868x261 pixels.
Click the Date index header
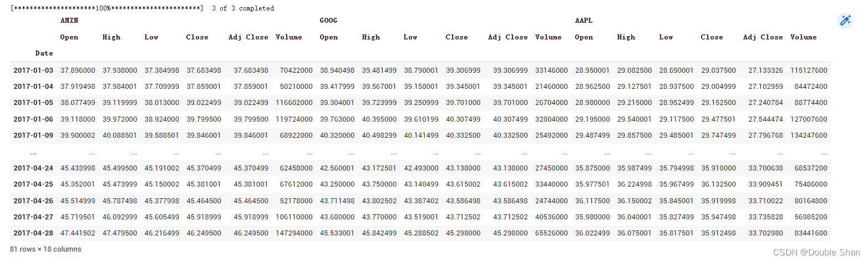pyautogui.click(x=44, y=53)
